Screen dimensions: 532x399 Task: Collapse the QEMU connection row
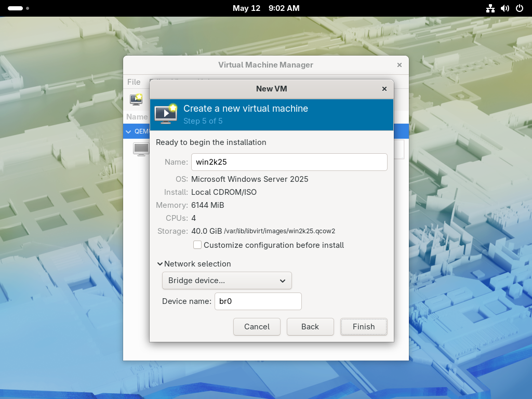click(x=128, y=131)
